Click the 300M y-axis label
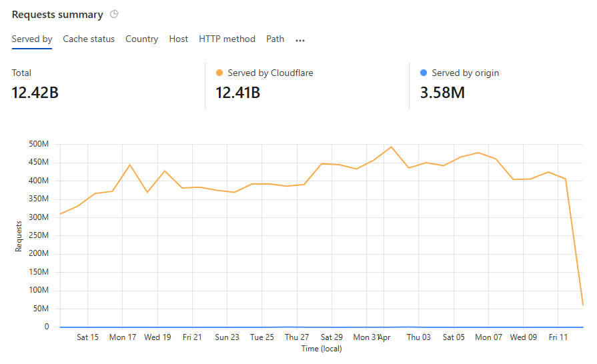Screen dimensions: 597x364 click(39, 217)
